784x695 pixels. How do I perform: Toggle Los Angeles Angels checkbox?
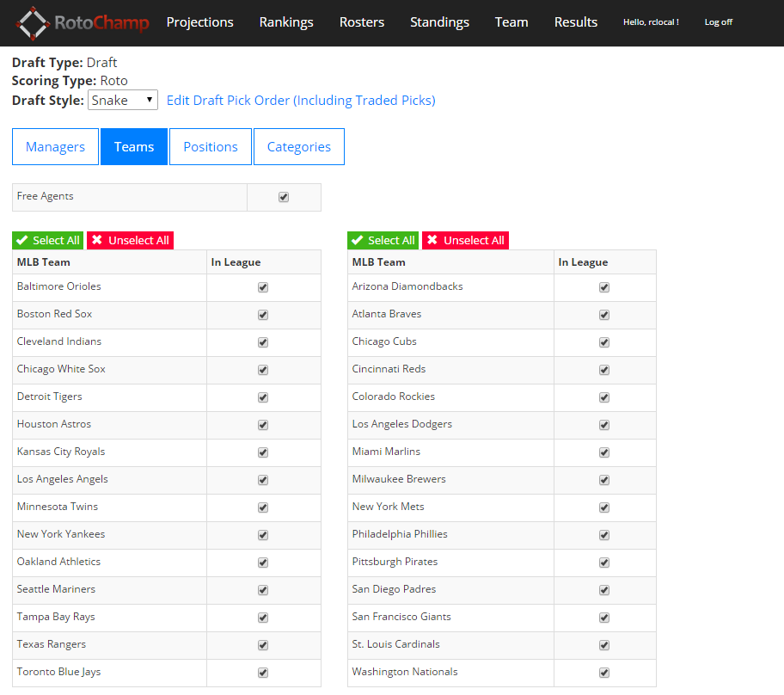point(263,480)
